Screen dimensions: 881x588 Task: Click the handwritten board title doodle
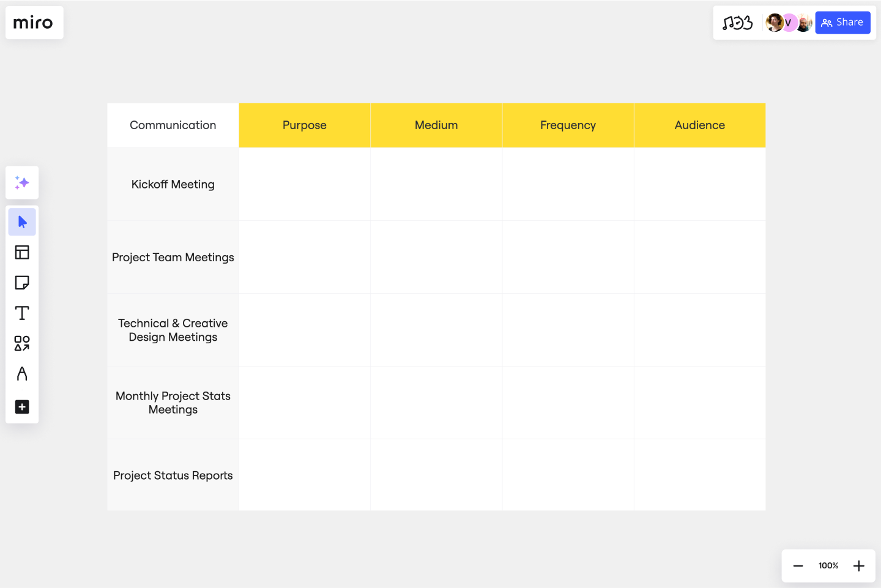click(738, 22)
